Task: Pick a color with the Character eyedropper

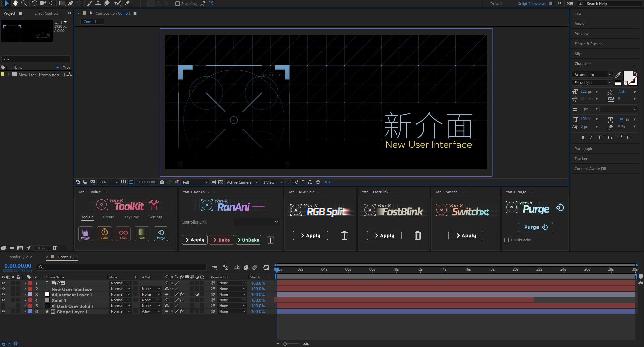Action: 618,75
